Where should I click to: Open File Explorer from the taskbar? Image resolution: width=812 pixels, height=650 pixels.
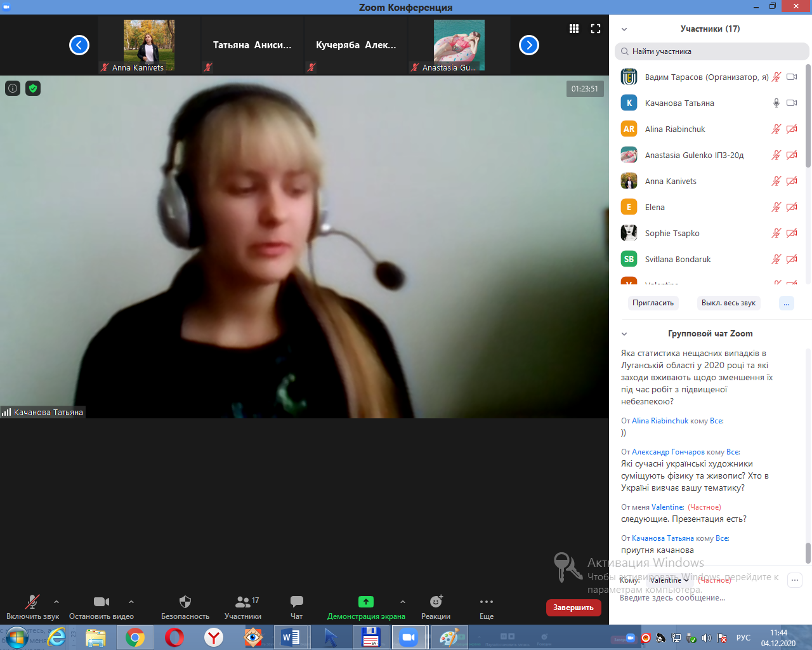pos(96,637)
